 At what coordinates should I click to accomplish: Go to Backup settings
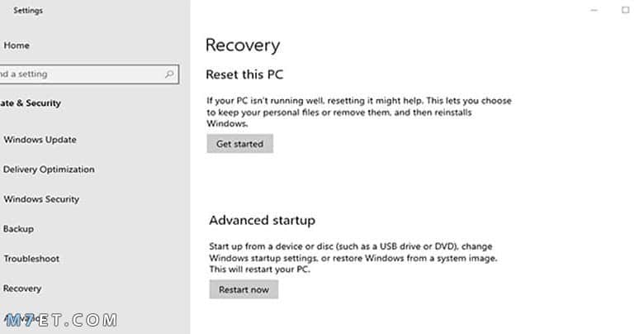point(18,229)
